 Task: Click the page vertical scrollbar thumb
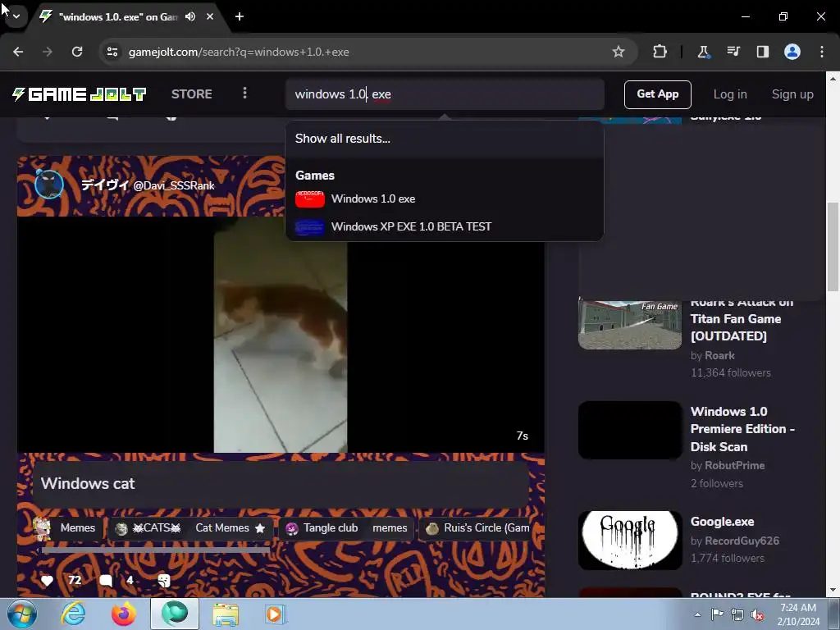point(833,246)
